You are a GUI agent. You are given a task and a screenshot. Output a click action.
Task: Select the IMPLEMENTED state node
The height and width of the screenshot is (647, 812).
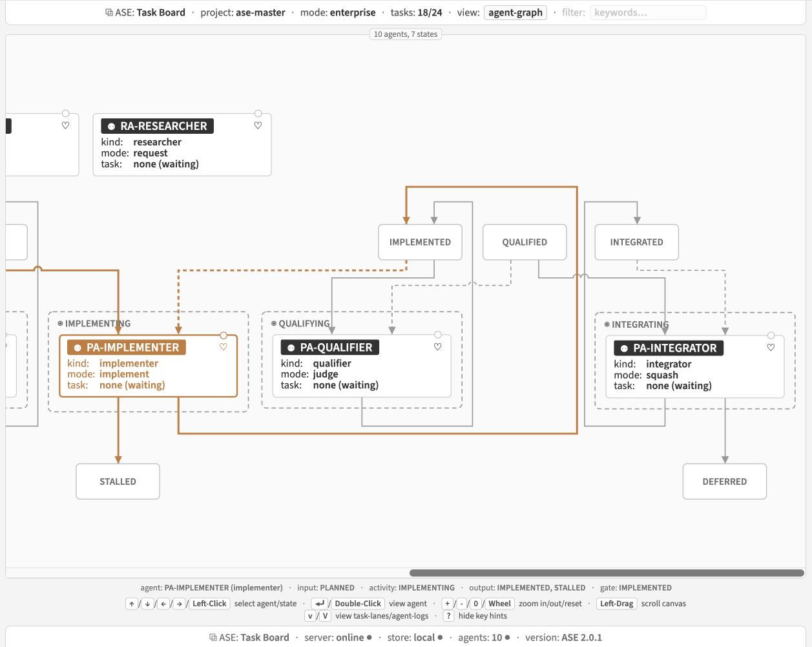pyautogui.click(x=420, y=242)
